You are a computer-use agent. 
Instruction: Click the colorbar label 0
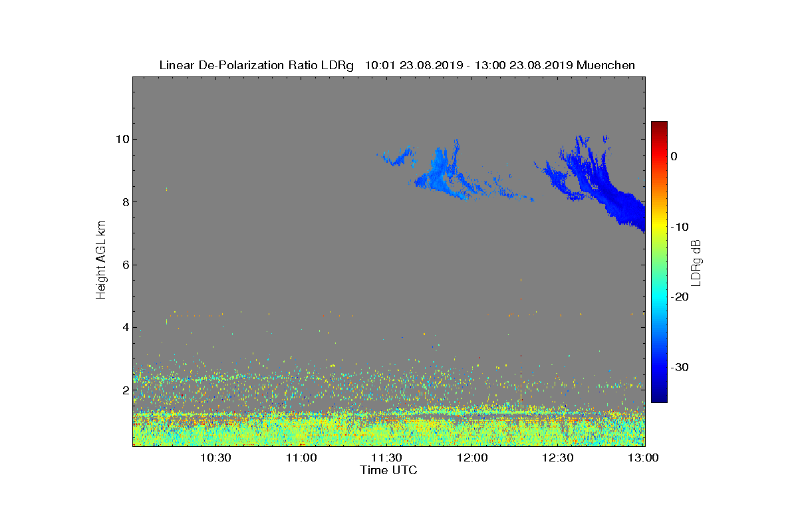(674, 156)
